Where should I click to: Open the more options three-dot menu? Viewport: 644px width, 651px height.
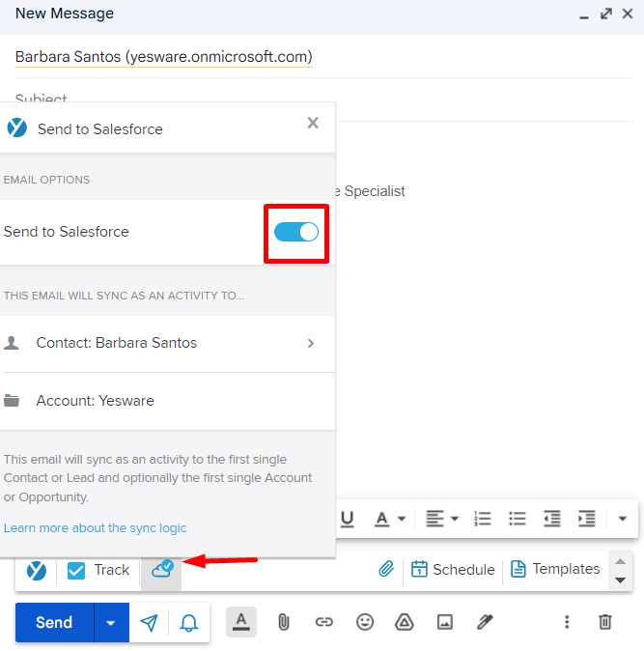567,622
